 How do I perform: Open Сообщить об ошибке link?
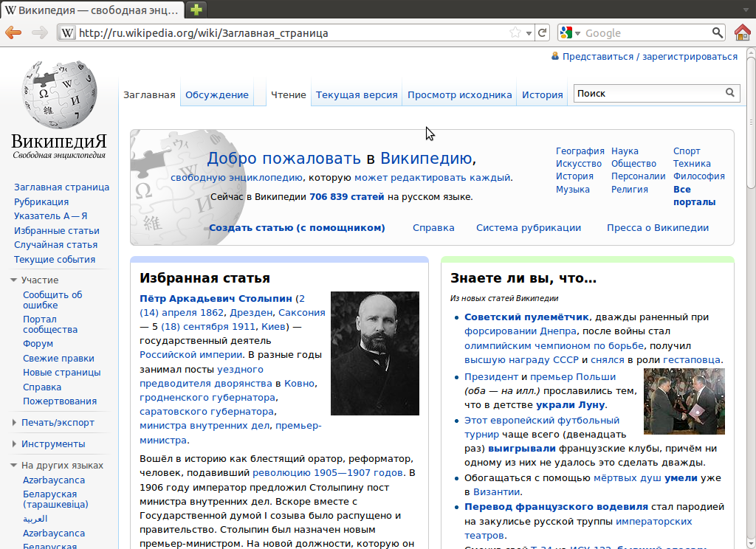(x=52, y=300)
